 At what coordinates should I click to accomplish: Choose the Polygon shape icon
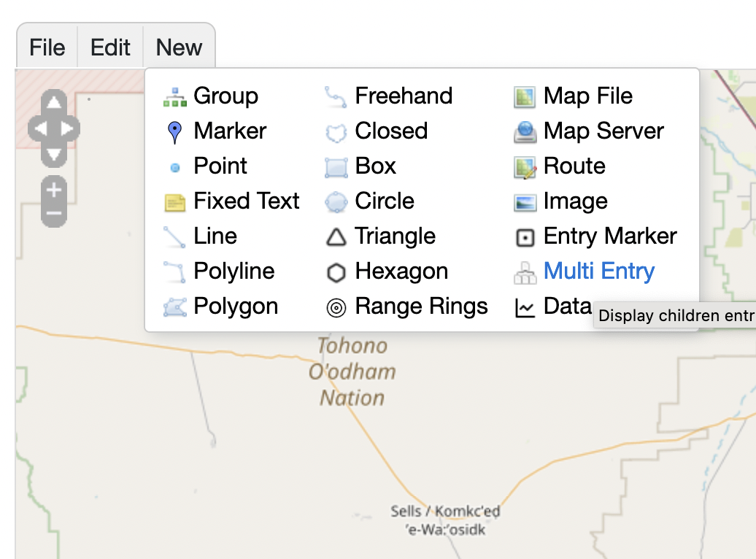[x=175, y=307]
